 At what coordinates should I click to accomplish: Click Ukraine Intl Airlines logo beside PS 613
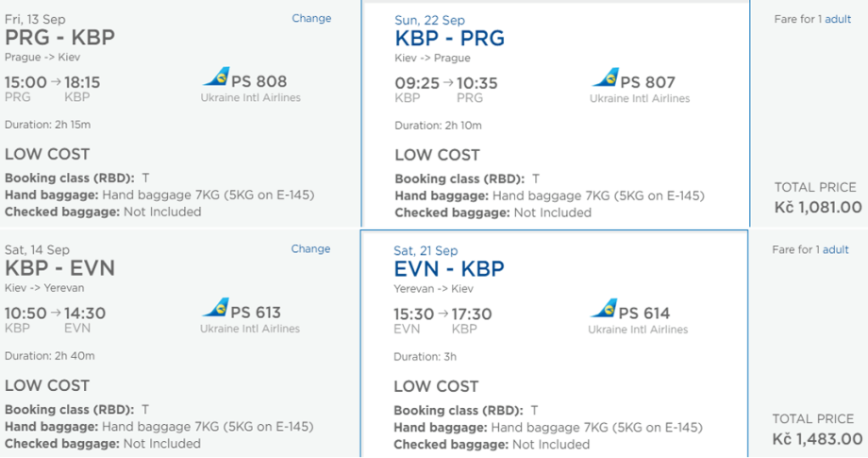(x=216, y=310)
